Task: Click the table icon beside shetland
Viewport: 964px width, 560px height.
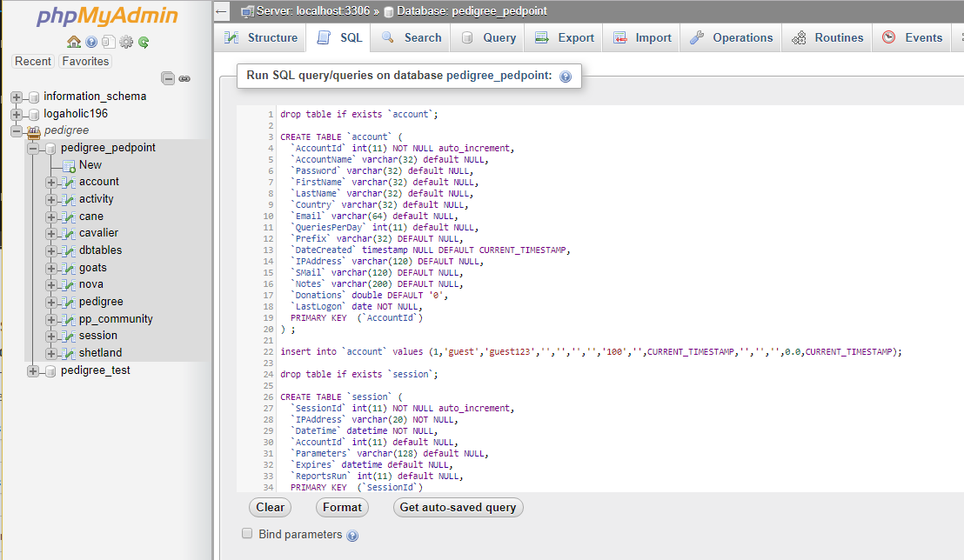Action: (x=68, y=353)
